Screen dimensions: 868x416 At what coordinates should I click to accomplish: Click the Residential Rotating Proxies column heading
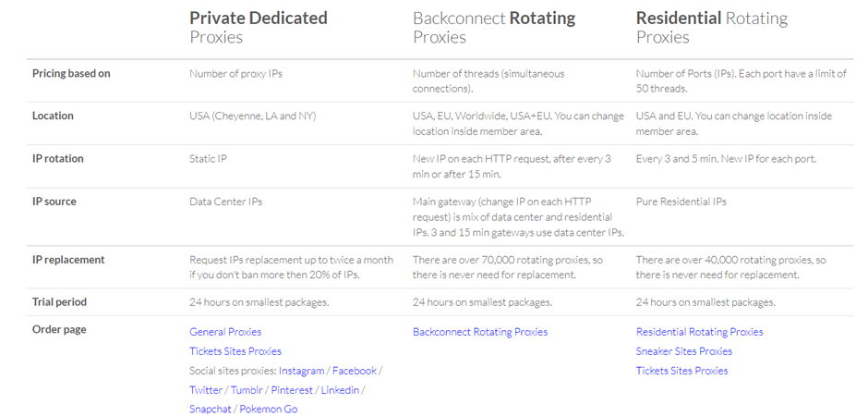(712, 27)
